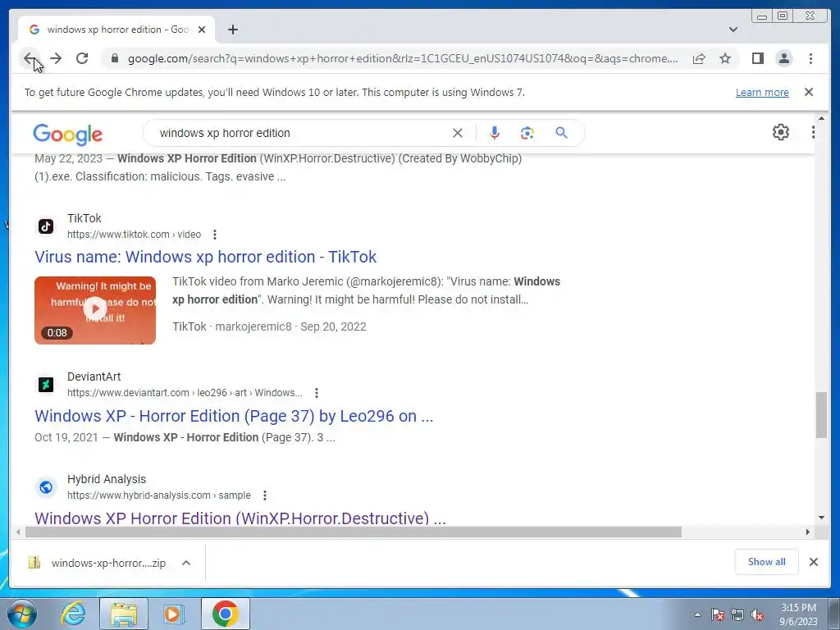This screenshot has height=630, width=840.
Task: Open the Learn more link
Action: pyautogui.click(x=762, y=92)
